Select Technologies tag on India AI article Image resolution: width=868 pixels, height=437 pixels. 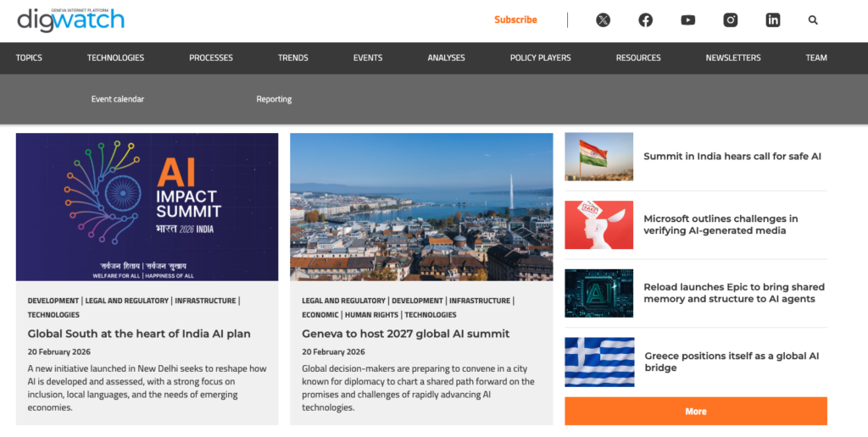point(53,315)
